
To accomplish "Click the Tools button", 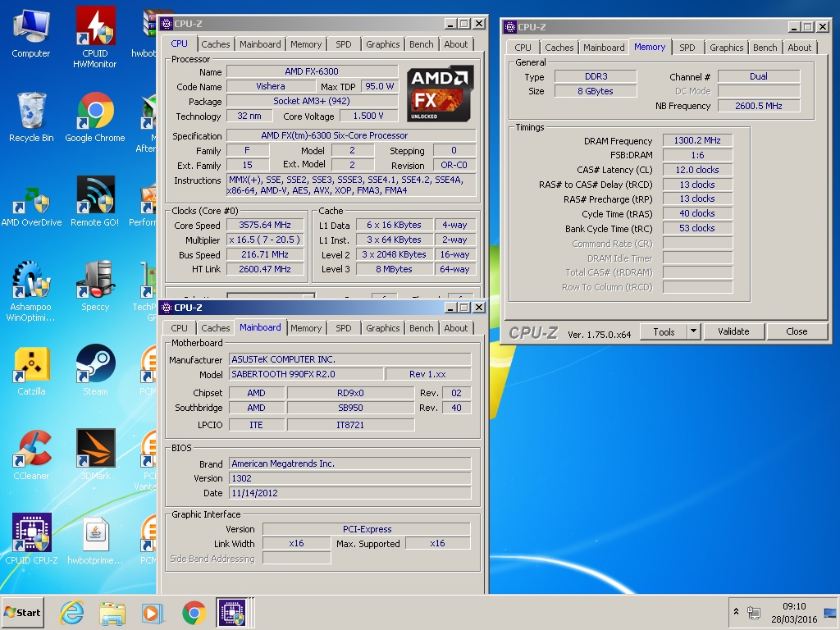I will [664, 331].
